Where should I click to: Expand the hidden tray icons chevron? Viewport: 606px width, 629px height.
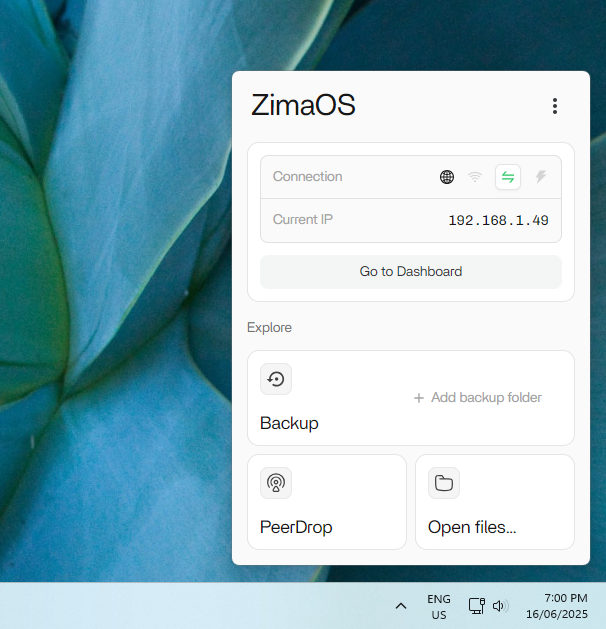click(x=401, y=606)
